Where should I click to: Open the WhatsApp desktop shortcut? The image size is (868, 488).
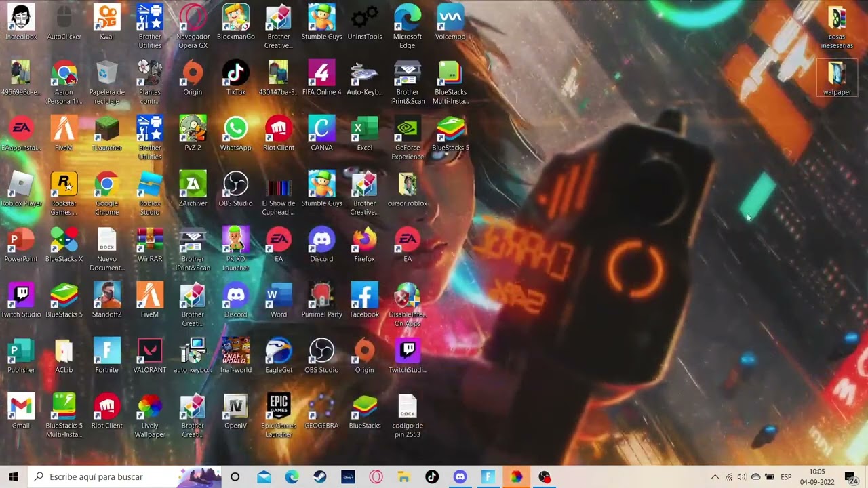(235, 134)
